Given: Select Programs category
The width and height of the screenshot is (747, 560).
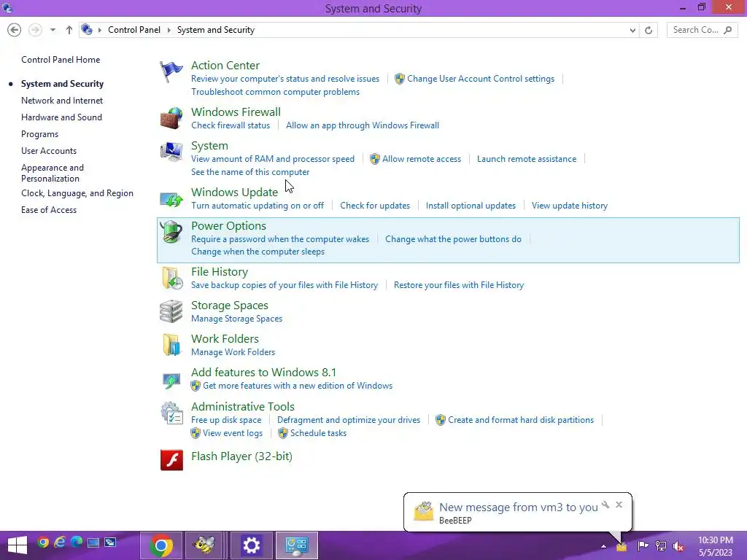Looking at the screenshot, I should pyautogui.click(x=39, y=134).
